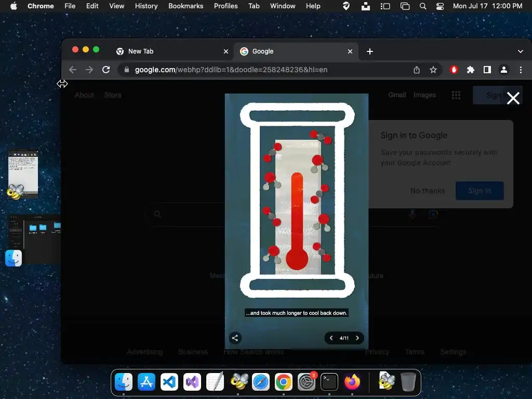The height and width of the screenshot is (399, 532).
Task: Open a new tab with the plus button
Action: (x=370, y=51)
